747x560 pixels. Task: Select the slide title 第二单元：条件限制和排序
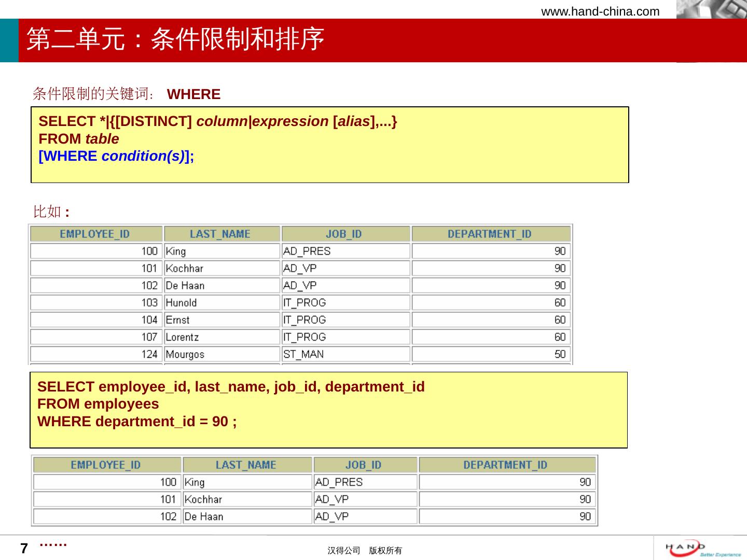(175, 39)
